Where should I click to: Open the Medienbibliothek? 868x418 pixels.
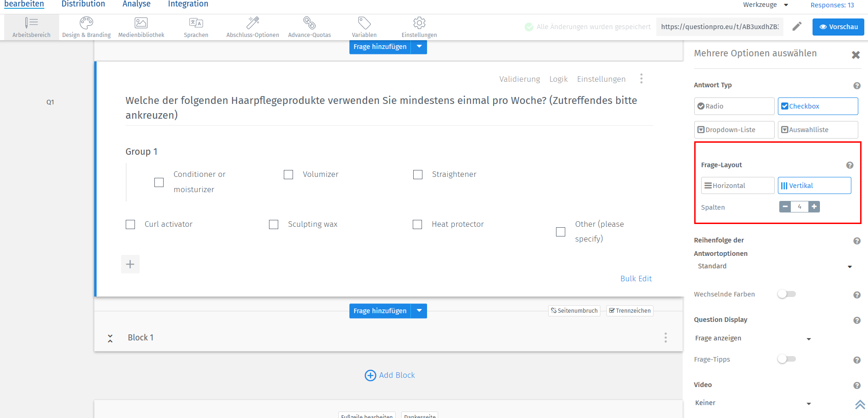coord(141,26)
